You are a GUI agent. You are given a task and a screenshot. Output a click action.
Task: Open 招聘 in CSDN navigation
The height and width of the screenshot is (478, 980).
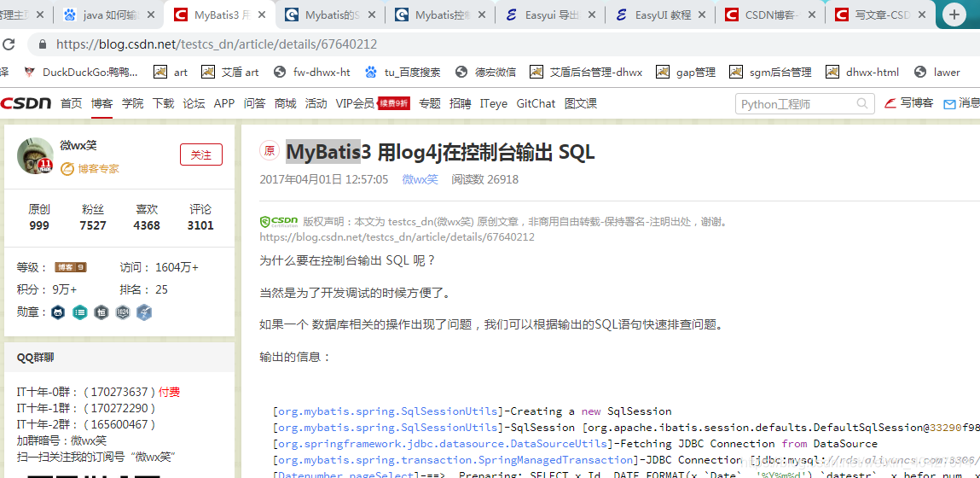460,104
